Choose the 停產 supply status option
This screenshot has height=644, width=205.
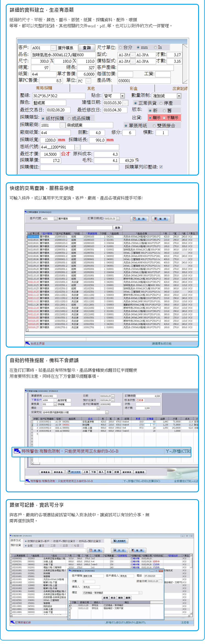161,103
